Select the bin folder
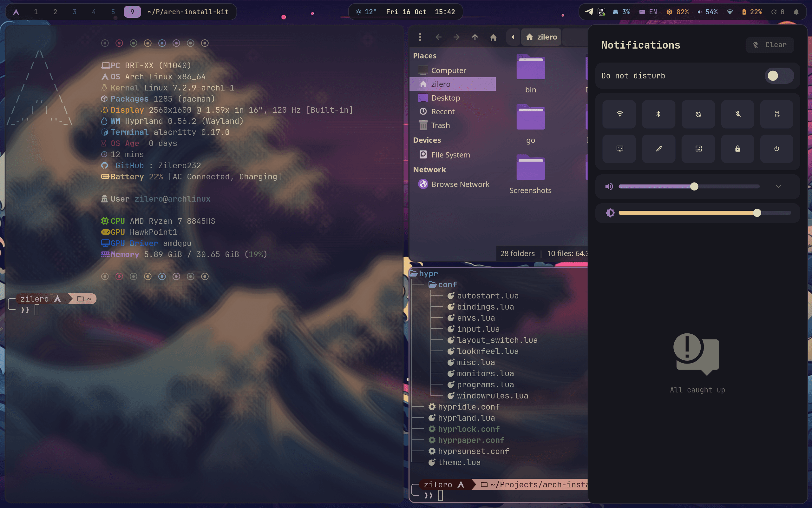Image resolution: width=812 pixels, height=508 pixels. [x=530, y=74]
